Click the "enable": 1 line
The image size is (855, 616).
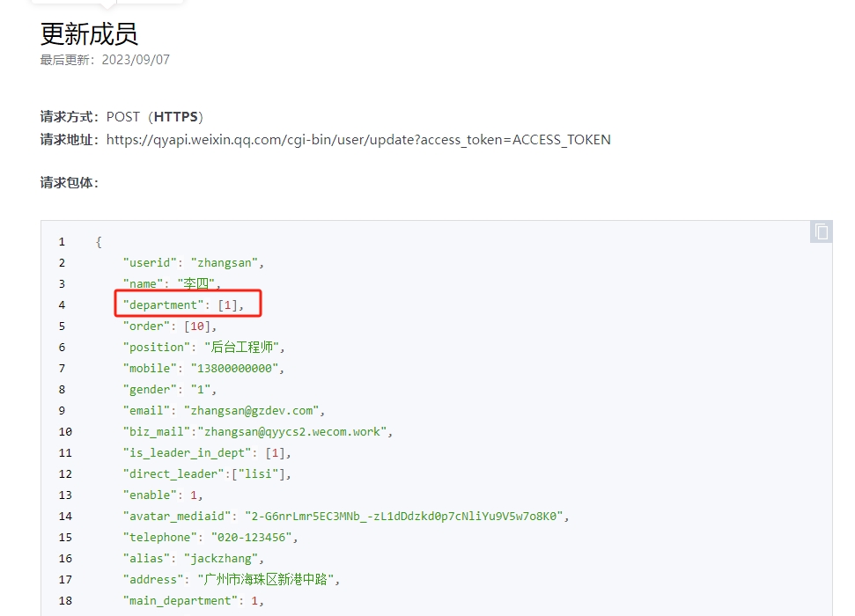pyautogui.click(x=163, y=495)
